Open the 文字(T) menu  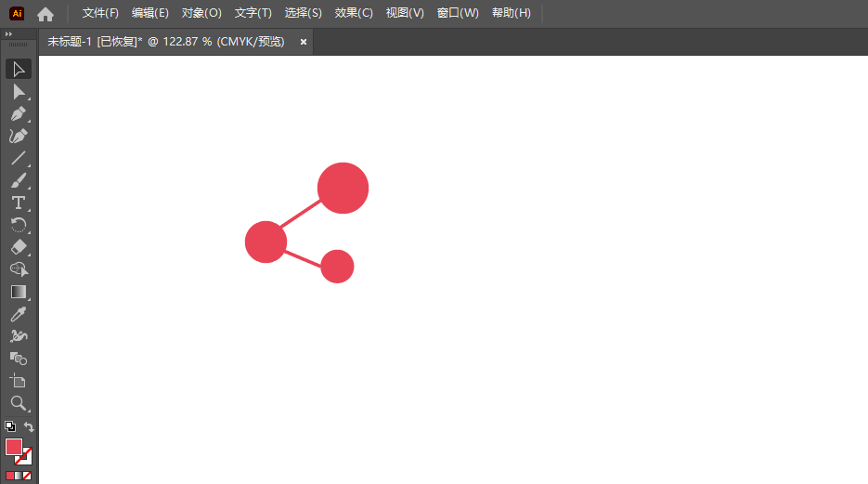pos(253,13)
